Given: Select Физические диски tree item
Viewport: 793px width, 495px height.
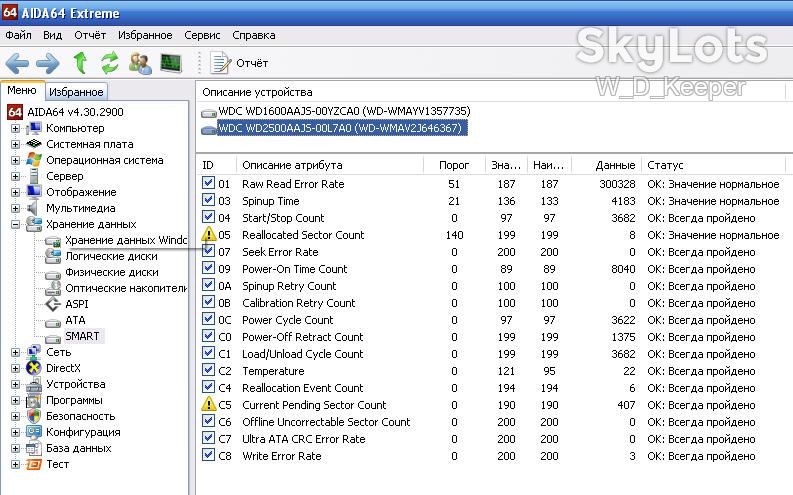Looking at the screenshot, I should tap(112, 272).
